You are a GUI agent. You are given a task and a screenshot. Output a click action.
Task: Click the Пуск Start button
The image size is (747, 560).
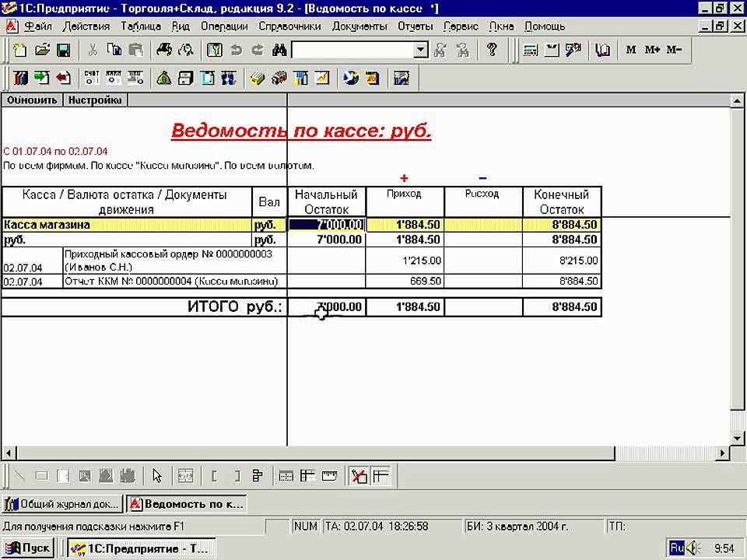[x=28, y=548]
